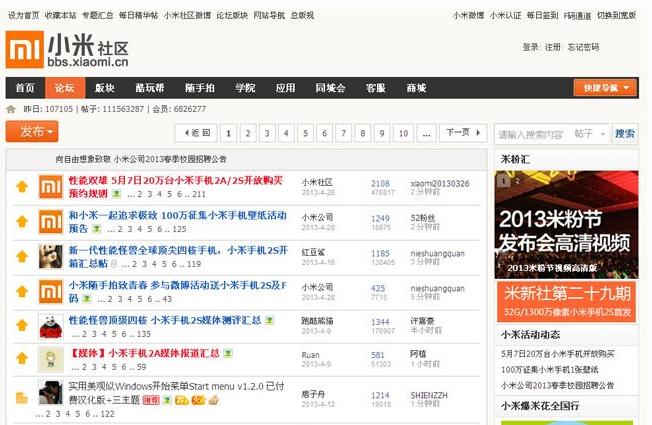
Task: Go to page 2
Action: click(x=248, y=133)
